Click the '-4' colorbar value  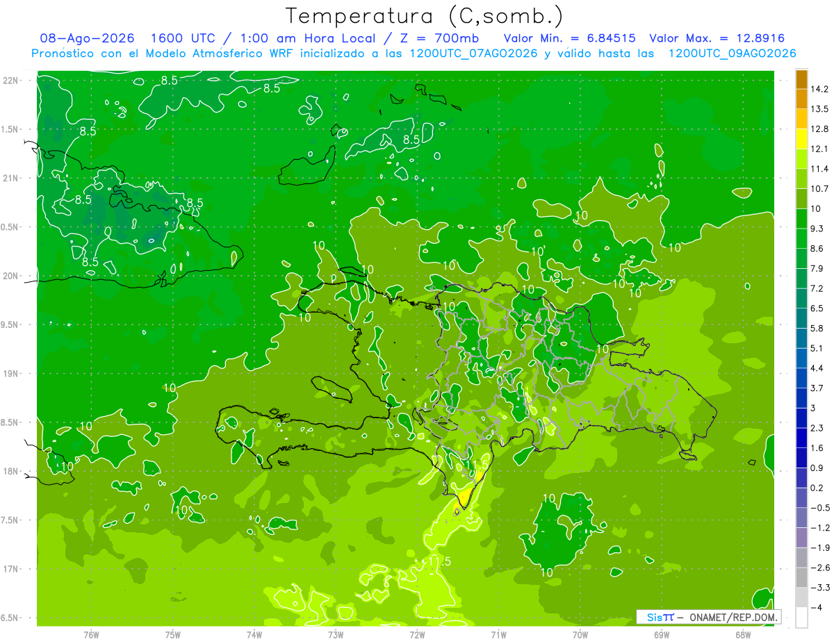tap(817, 608)
